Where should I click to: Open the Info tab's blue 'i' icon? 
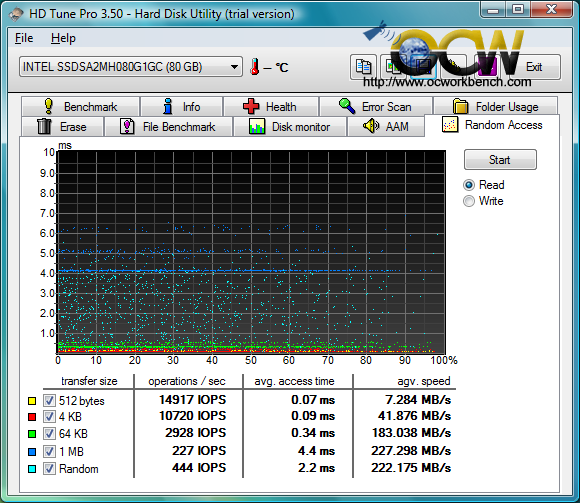tap(168, 107)
